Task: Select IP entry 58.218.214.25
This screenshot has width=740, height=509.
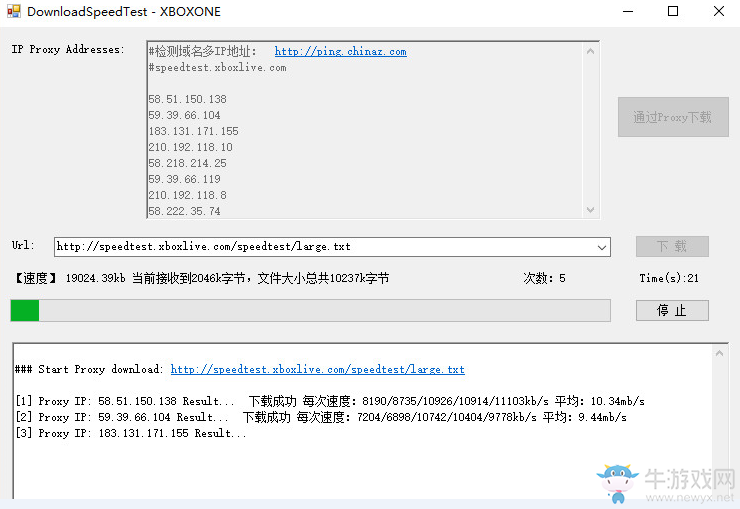Action: (x=187, y=163)
